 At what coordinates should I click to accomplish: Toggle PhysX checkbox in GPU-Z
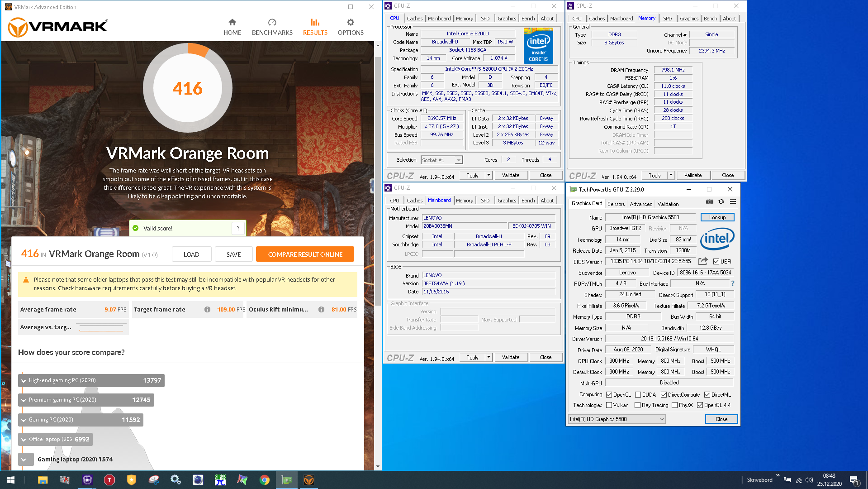(x=674, y=405)
